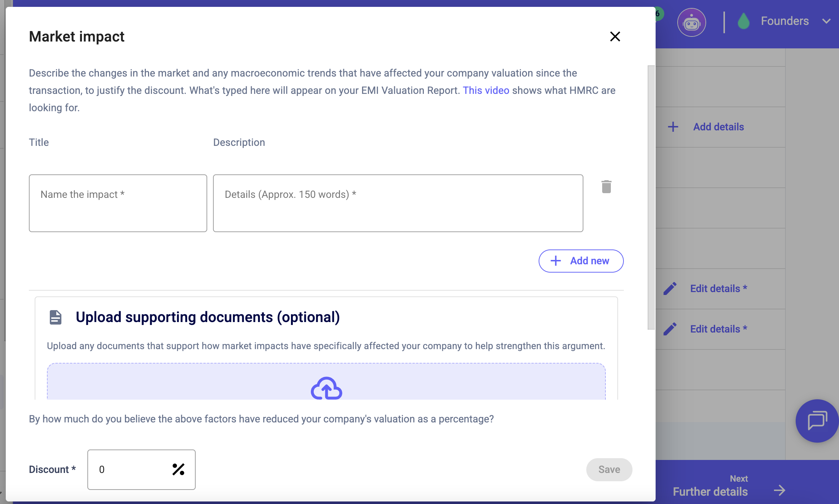Open the This video link
This screenshot has width=839, height=504.
(x=486, y=90)
